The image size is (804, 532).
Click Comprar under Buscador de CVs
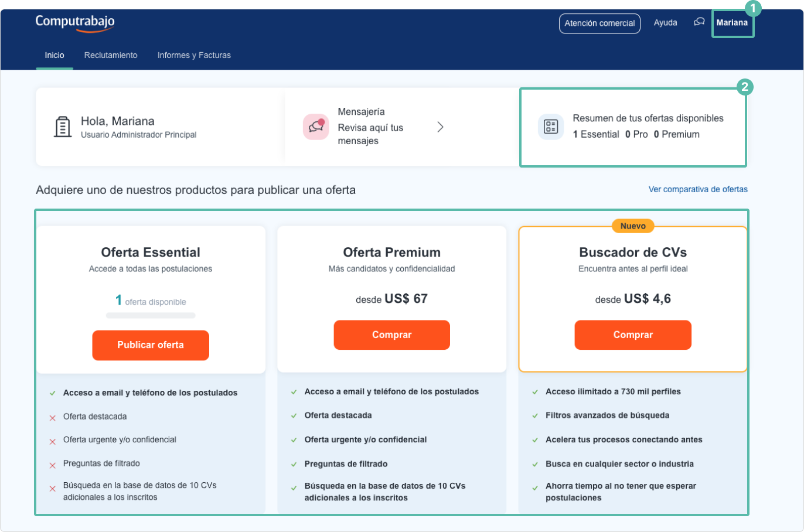click(x=633, y=335)
